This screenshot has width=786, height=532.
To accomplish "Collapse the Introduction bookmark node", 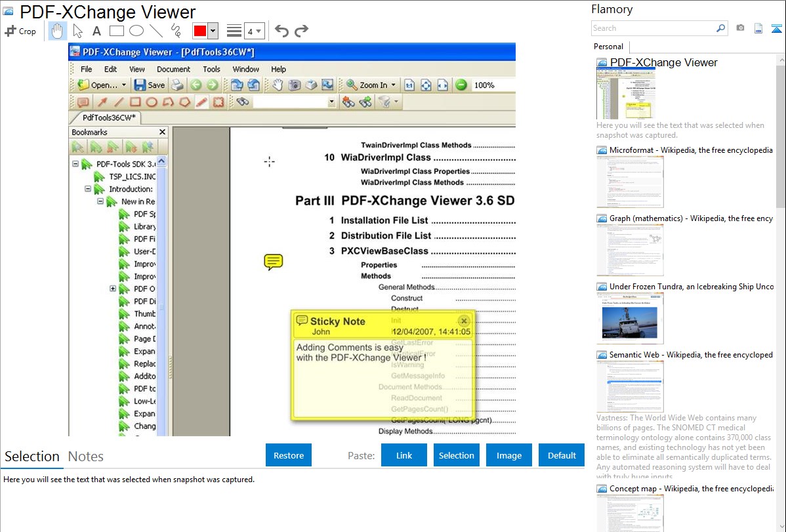I will click(x=88, y=188).
